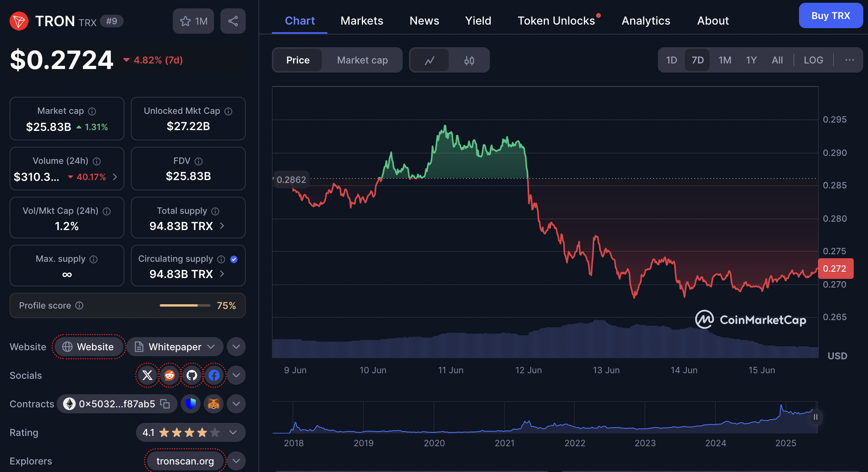Click the Buy TRX button
This screenshot has height=472, width=868.
pos(830,16)
